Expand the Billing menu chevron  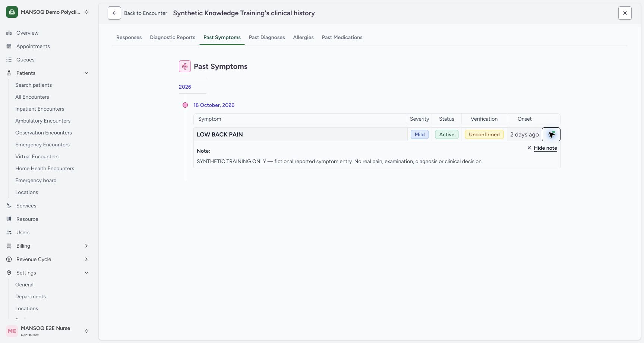point(86,246)
